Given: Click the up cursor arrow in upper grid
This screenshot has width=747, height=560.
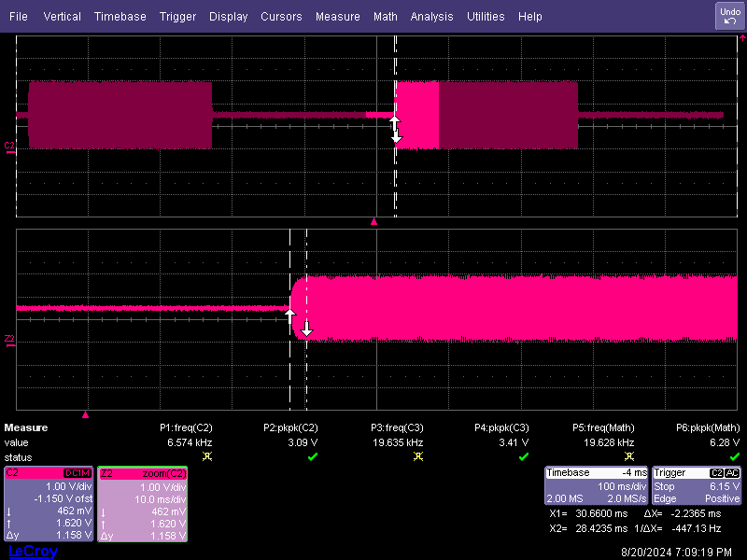Looking at the screenshot, I should (394, 122).
